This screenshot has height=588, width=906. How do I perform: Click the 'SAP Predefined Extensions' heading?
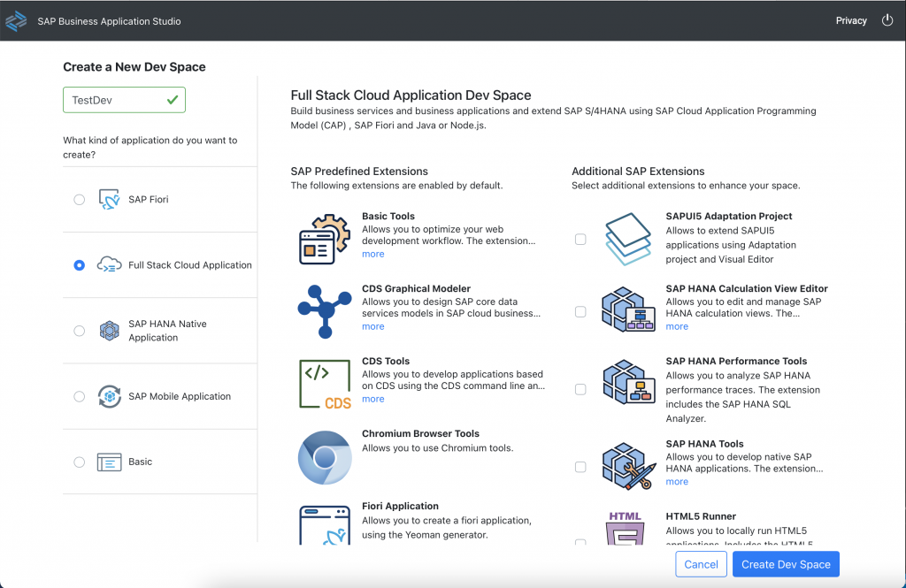pos(359,172)
